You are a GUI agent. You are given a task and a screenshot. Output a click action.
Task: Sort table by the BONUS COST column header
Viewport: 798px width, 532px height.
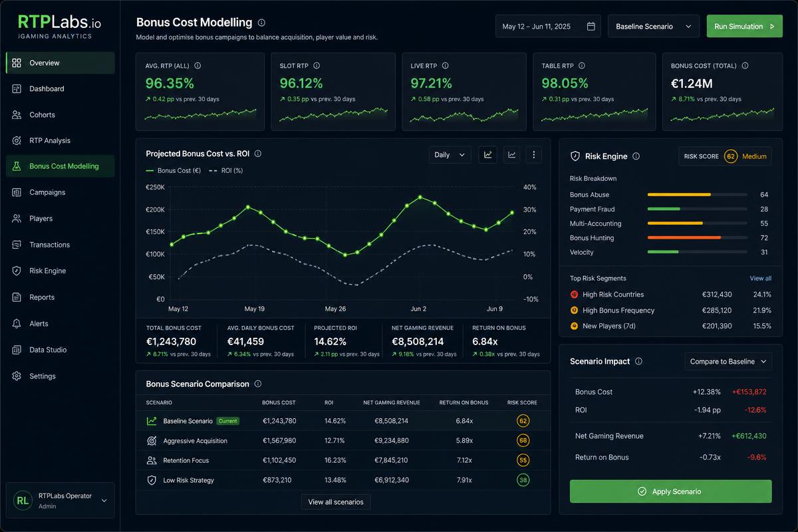279,402
